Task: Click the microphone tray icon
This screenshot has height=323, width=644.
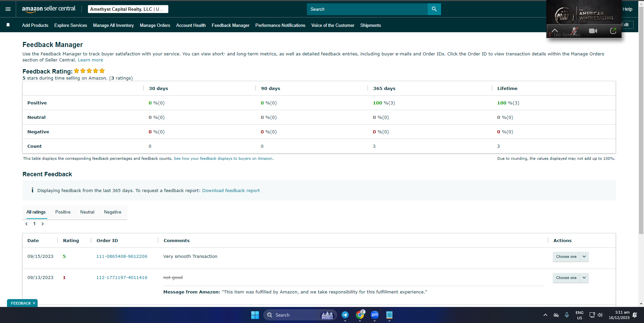Action: (567, 315)
